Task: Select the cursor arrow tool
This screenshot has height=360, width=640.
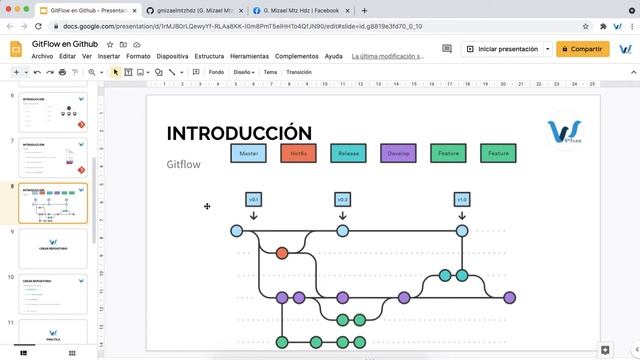Action: [116, 72]
